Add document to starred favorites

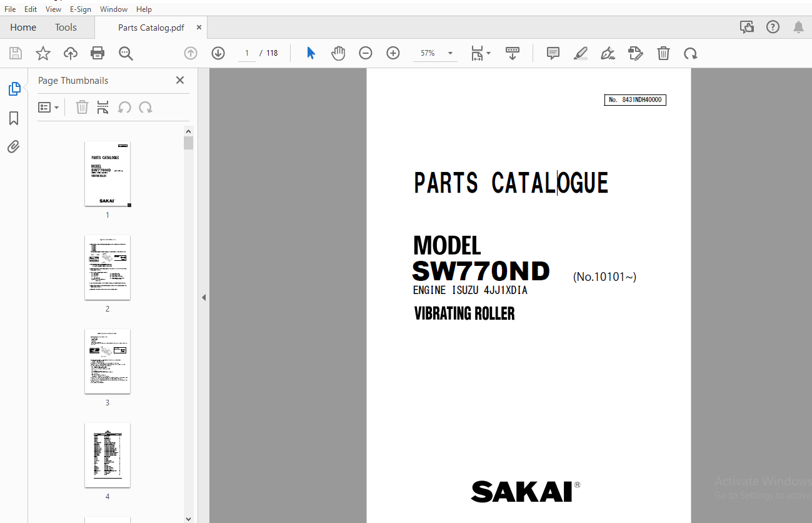(43, 53)
